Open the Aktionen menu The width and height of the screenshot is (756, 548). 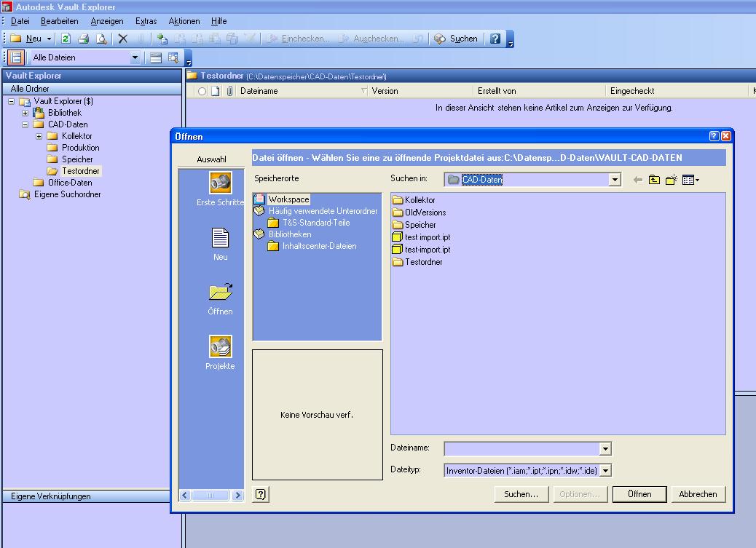[184, 21]
